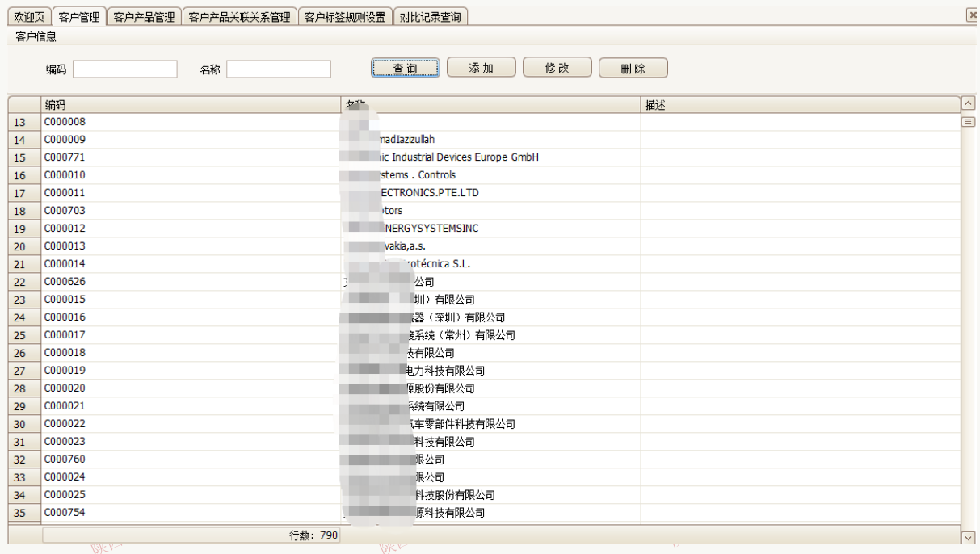980x554 pixels.
Task: Open the 客户产品管理 tab
Action: 144,17
